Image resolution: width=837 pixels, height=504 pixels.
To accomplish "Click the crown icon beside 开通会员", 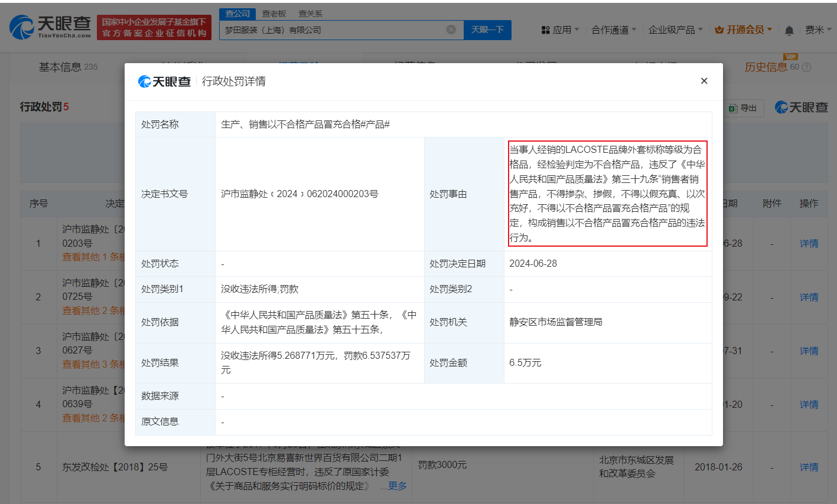I will tap(719, 29).
